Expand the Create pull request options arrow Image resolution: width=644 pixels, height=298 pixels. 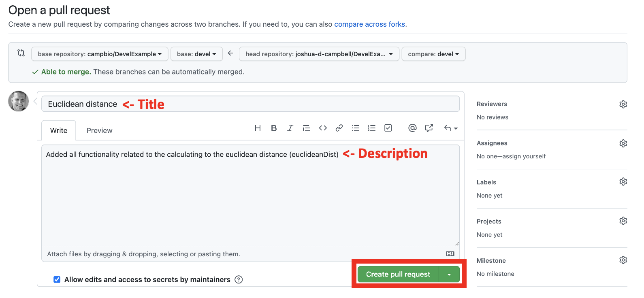point(449,274)
